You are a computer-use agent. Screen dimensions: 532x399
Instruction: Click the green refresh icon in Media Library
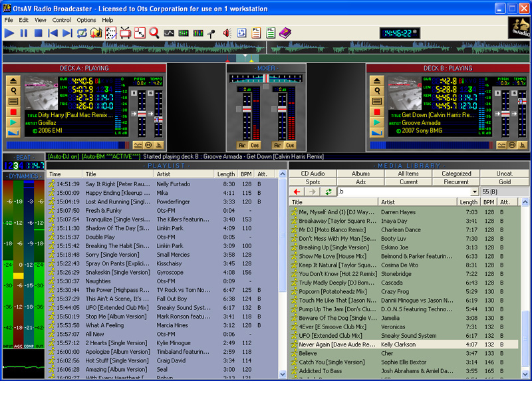click(329, 192)
